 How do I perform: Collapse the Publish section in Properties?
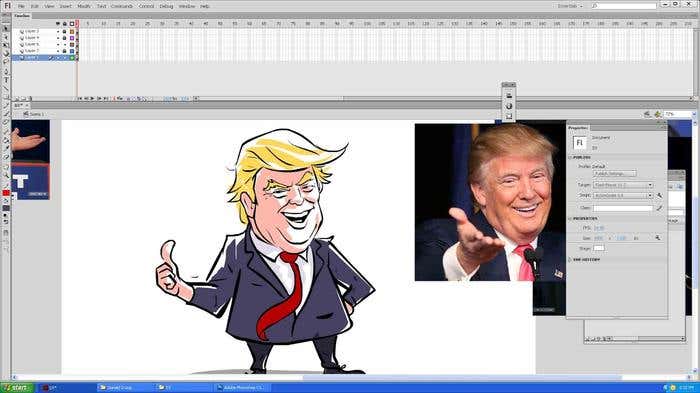(570, 157)
